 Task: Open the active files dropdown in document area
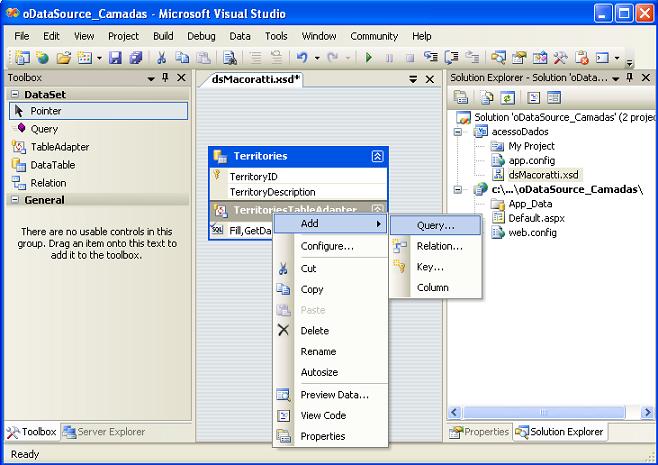pos(413,79)
